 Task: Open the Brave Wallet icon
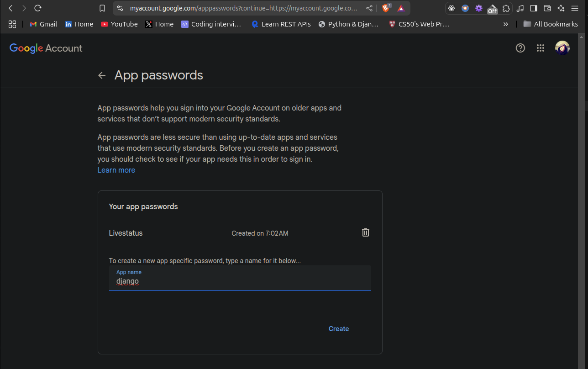[547, 8]
